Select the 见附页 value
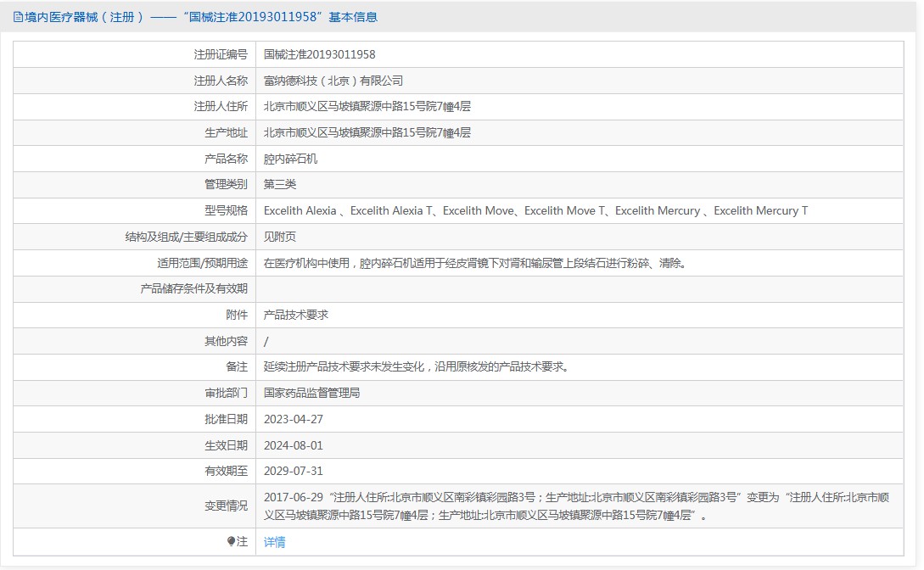Screen dimensions: 924x570 279,237
